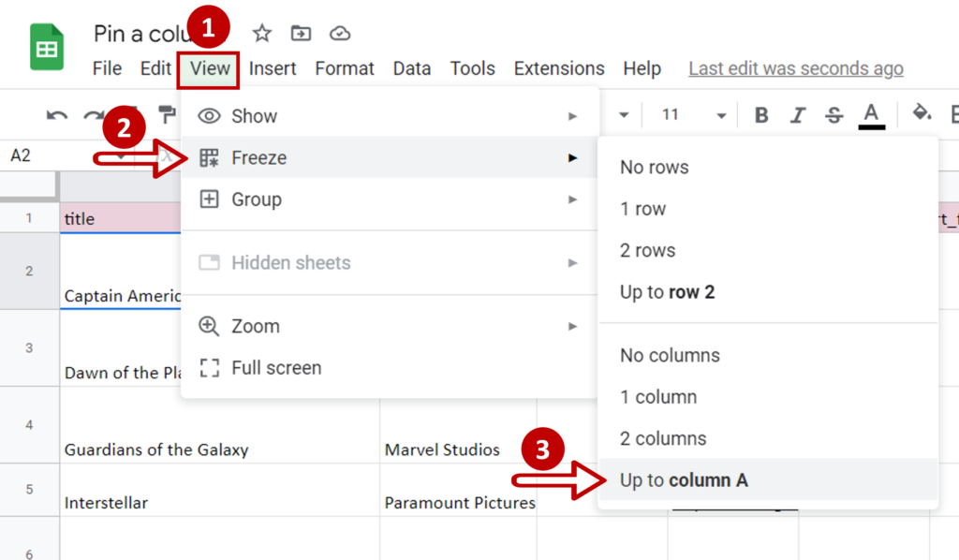Open version history via 'Last edit' link
The image size is (959, 560).
tap(795, 67)
